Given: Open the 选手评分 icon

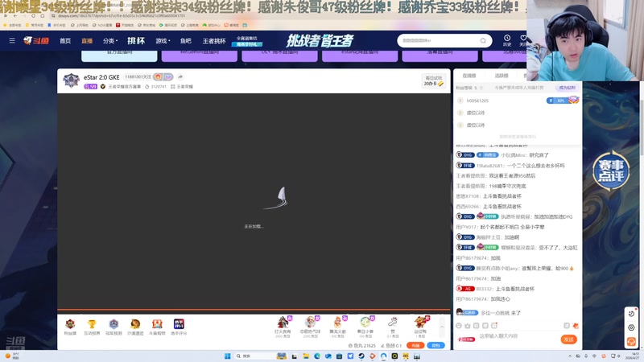Looking at the screenshot, I should point(179,327).
